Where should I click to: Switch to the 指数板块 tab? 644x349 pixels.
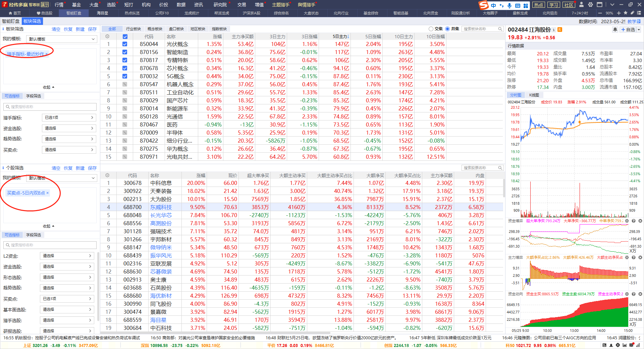[219, 29]
